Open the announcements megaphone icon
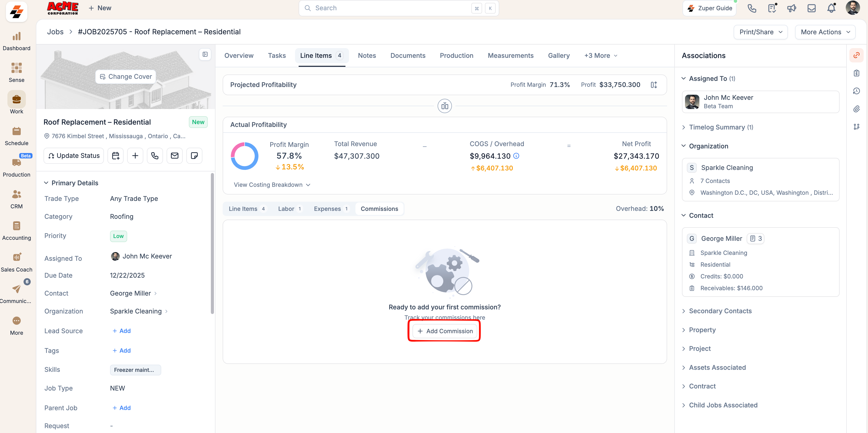 (791, 8)
